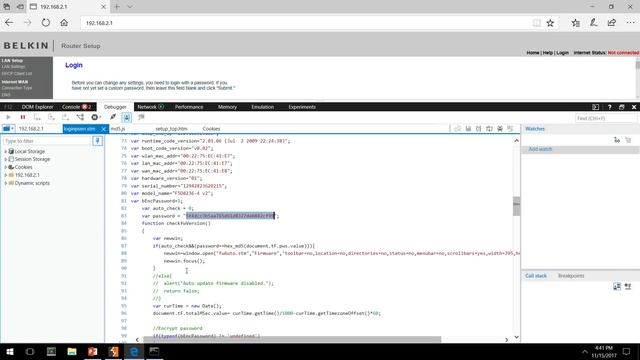Click the router Login link in header

pos(562,53)
